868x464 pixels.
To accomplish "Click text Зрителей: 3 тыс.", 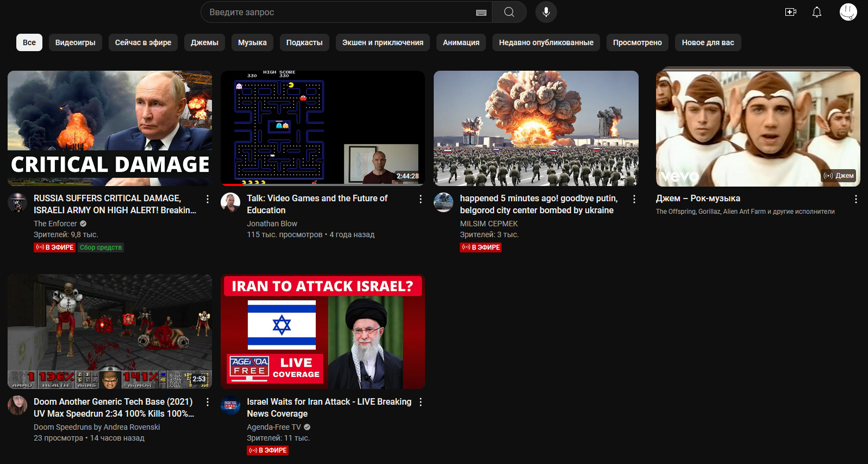I will tap(489, 234).
